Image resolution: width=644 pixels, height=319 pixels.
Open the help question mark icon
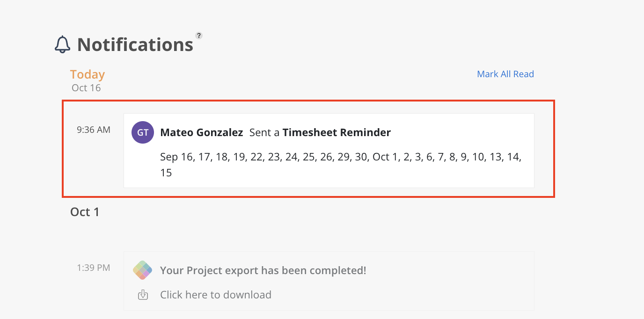(x=199, y=36)
